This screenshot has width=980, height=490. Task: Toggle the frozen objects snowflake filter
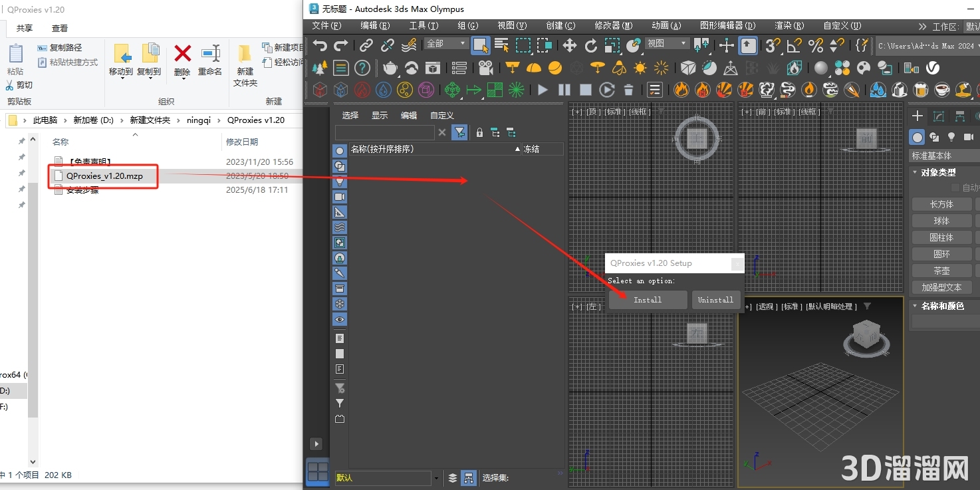point(340,304)
